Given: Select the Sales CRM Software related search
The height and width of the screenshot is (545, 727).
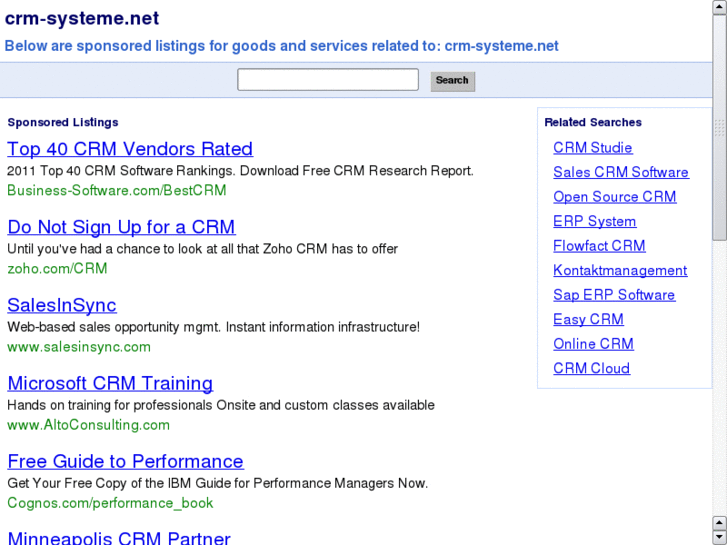Looking at the screenshot, I should (620, 172).
